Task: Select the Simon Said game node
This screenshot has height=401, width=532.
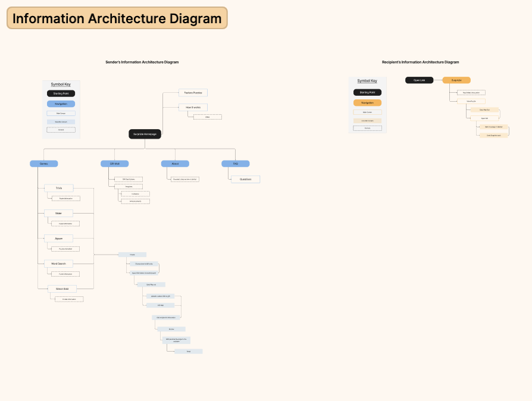Action: point(62,289)
